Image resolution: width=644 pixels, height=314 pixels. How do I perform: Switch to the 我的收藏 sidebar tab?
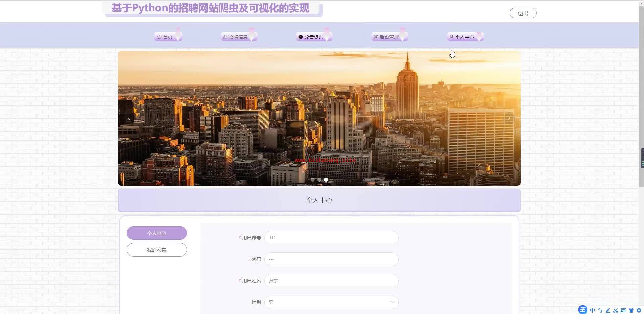156,250
